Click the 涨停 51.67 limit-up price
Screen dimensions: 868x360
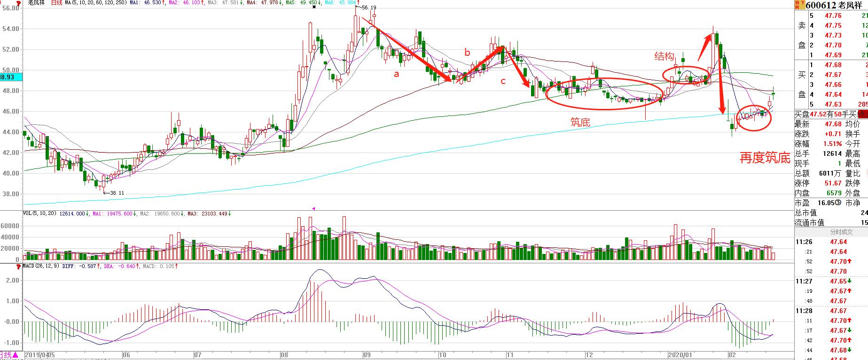coord(833,183)
